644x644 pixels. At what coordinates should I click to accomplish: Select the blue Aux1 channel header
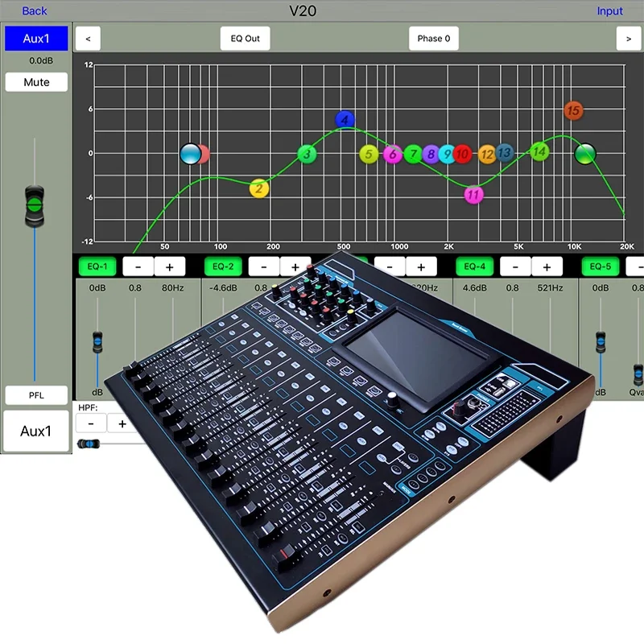pos(36,39)
